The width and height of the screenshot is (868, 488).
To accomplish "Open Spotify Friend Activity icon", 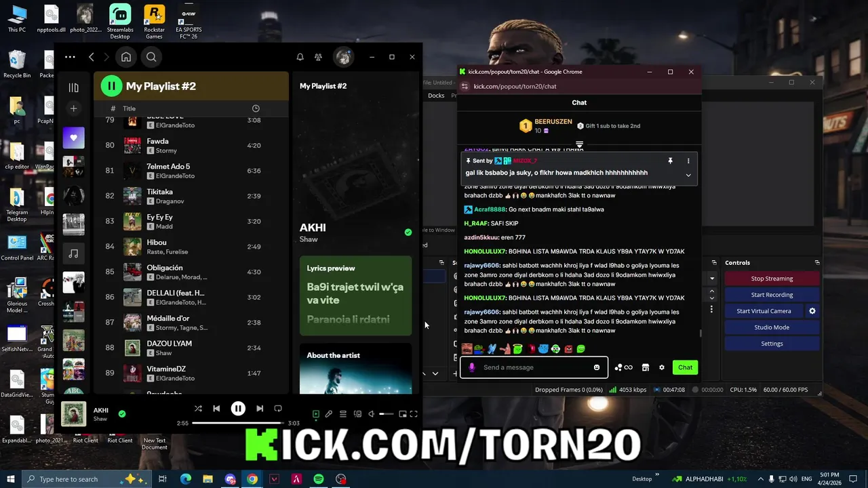I will click(x=318, y=57).
